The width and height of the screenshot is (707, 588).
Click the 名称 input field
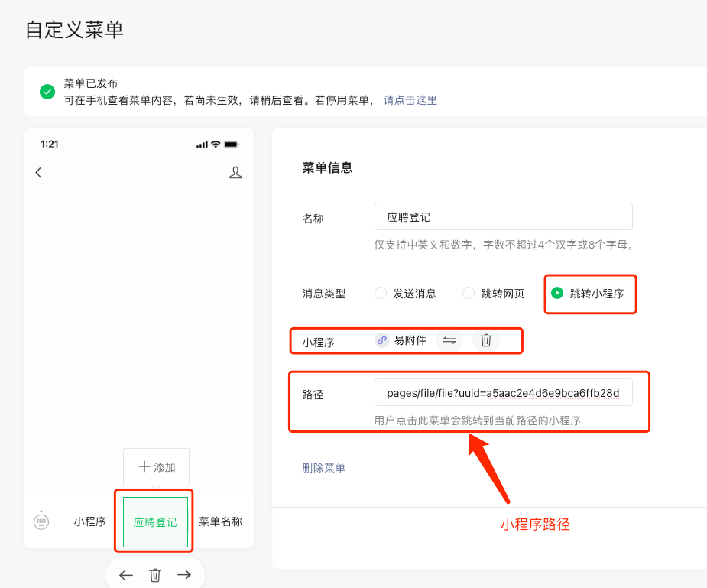[503, 217]
